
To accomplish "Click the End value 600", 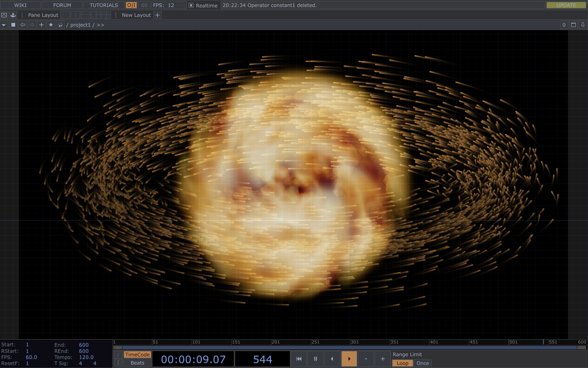I will tap(83, 345).
